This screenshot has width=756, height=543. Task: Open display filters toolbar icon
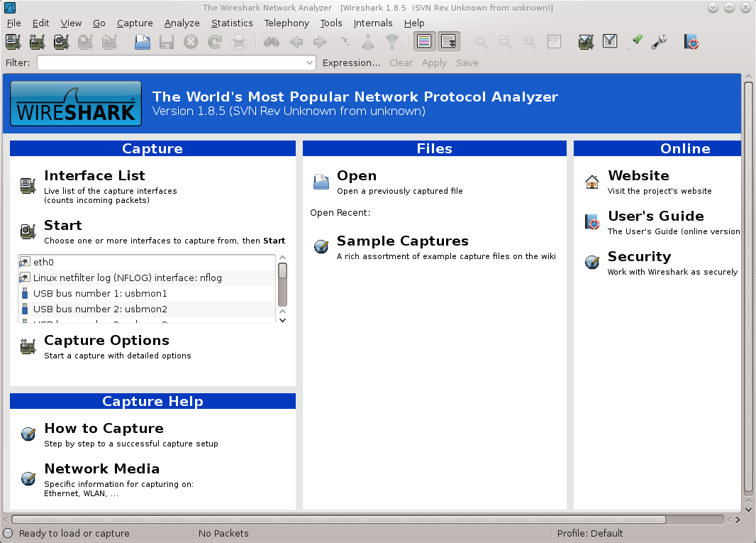[x=610, y=42]
